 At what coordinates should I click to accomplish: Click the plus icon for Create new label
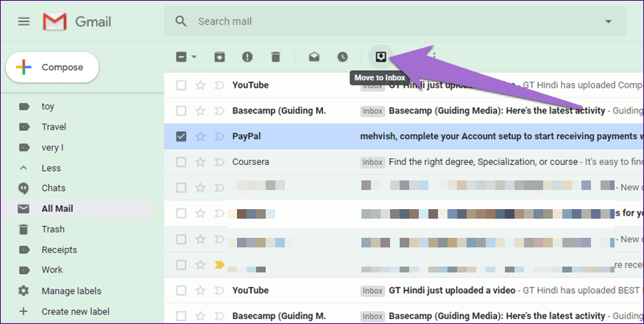(24, 311)
